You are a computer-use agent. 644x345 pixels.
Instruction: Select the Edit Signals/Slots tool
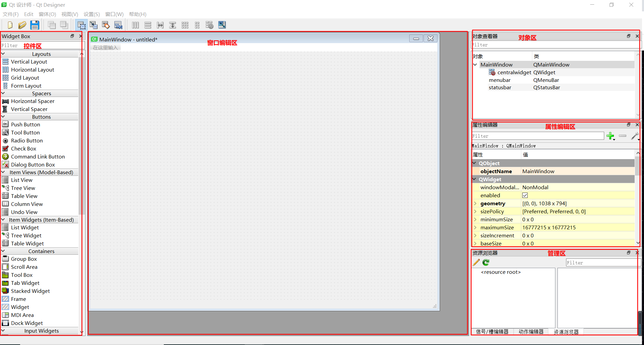coord(94,25)
